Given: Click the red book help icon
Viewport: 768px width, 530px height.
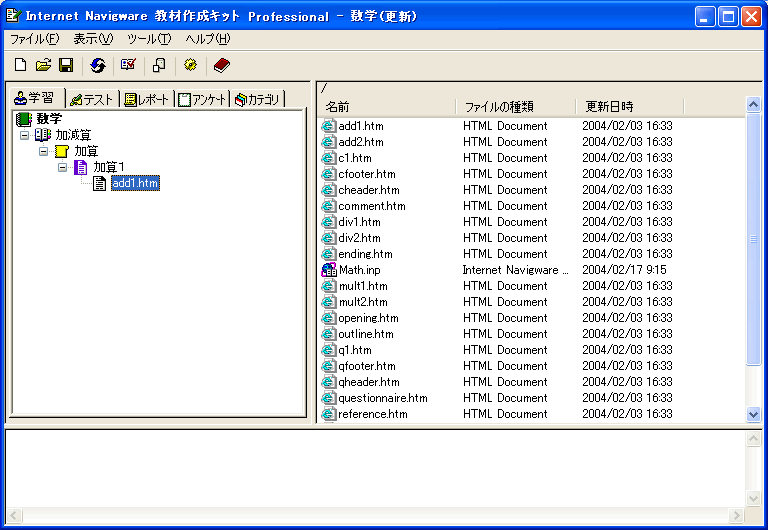Looking at the screenshot, I should point(221,65).
